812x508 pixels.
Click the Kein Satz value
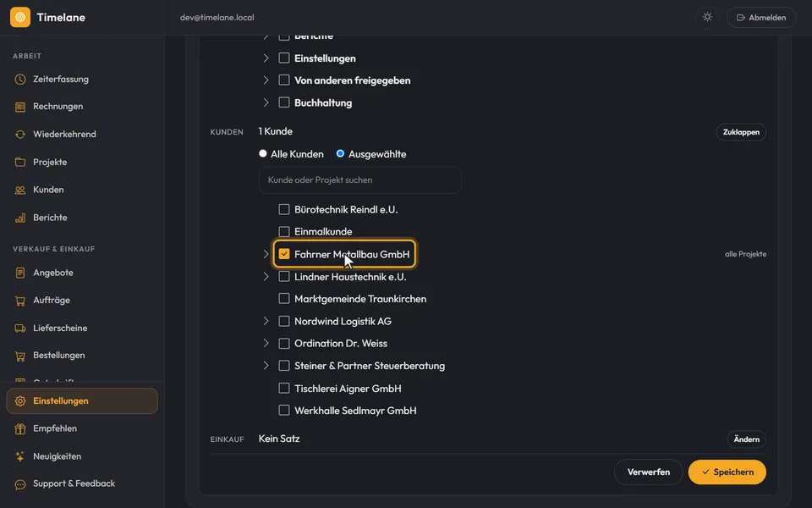[279, 439]
